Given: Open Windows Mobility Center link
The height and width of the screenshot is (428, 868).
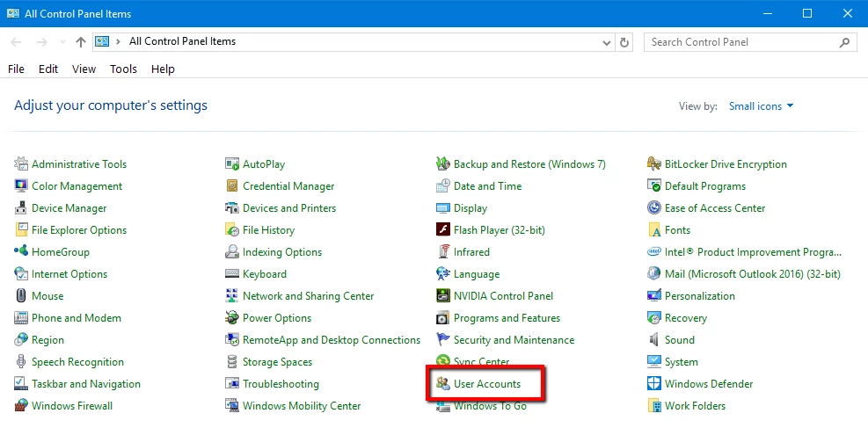Looking at the screenshot, I should point(302,406).
